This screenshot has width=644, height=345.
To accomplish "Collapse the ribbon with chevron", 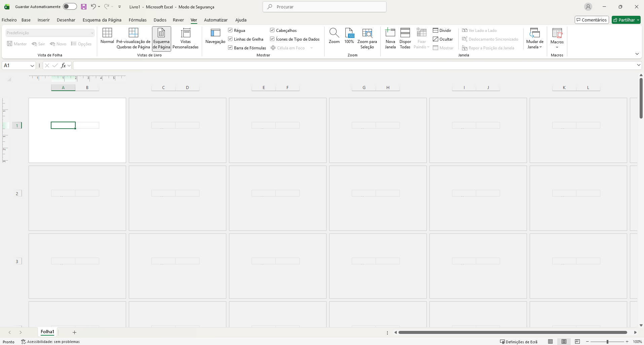I will 637,54.
